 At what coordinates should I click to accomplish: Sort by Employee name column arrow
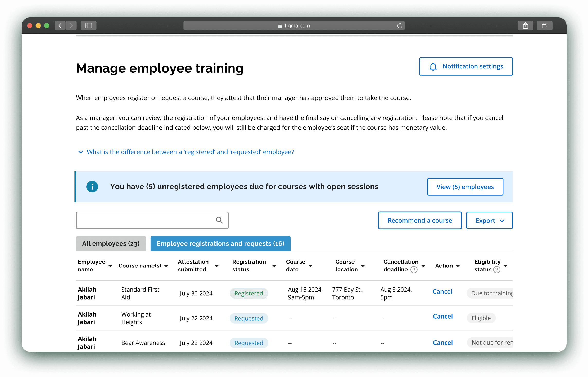pos(110,266)
